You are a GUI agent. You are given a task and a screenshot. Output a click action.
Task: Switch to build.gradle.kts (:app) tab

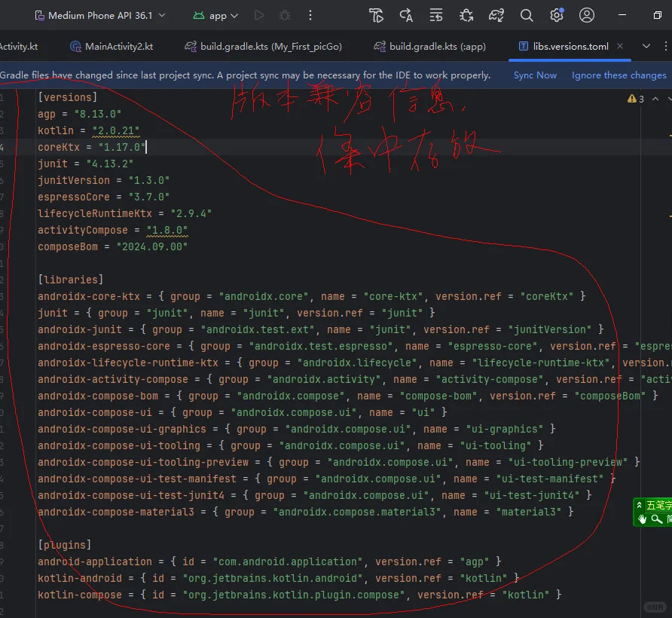pyautogui.click(x=429, y=46)
